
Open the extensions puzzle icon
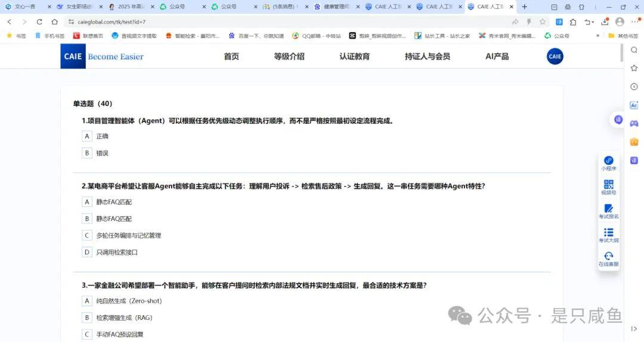click(x=573, y=22)
